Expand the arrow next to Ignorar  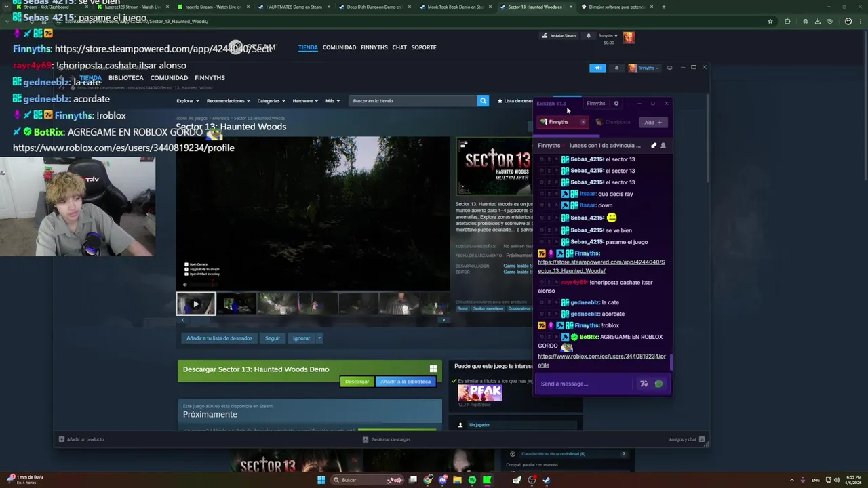tap(319, 338)
